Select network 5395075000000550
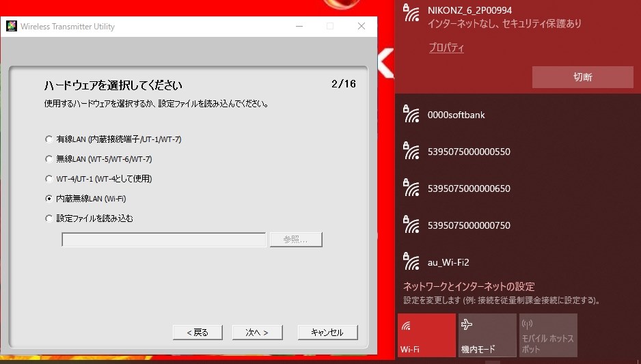 point(517,152)
